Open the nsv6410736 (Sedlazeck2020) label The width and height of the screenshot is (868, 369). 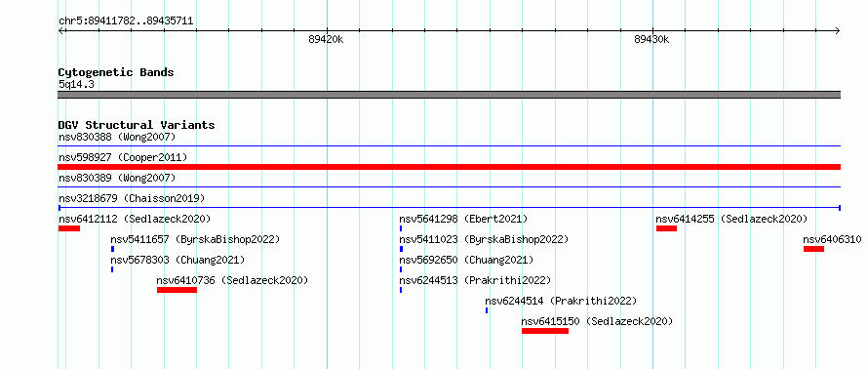tap(232, 280)
